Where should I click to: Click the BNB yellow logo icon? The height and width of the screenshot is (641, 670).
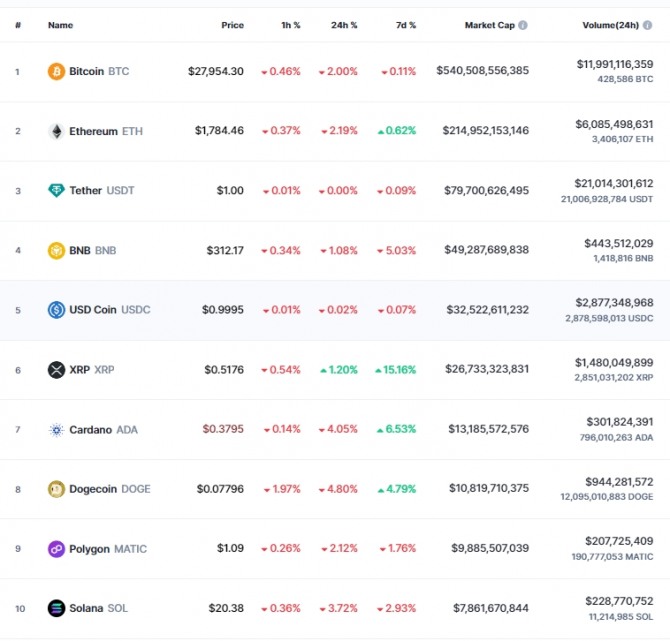56,250
